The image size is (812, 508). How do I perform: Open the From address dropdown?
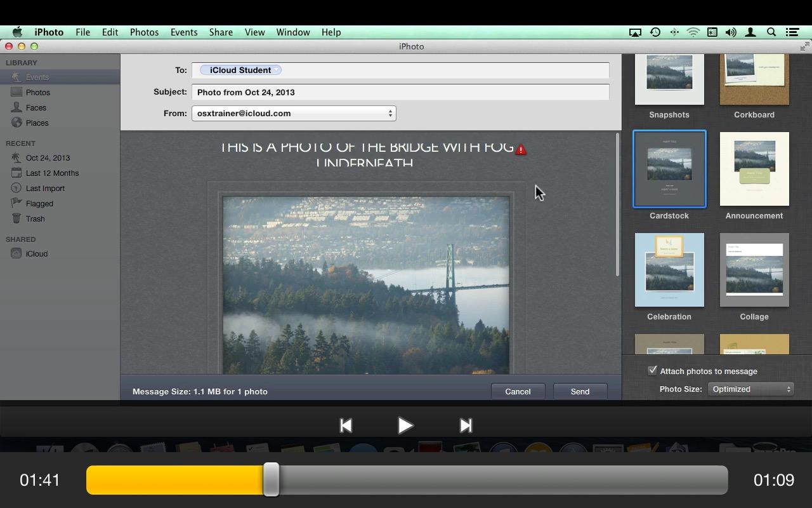(294, 114)
